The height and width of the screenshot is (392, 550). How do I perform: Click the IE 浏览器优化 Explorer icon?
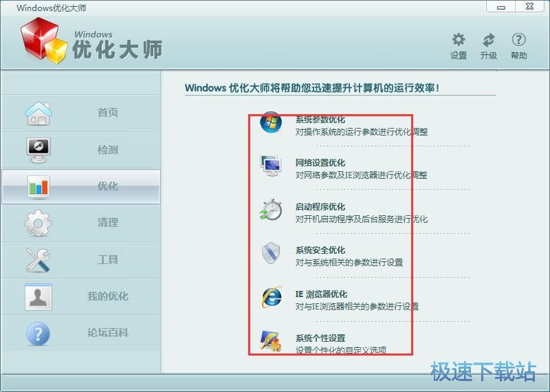pos(271,297)
